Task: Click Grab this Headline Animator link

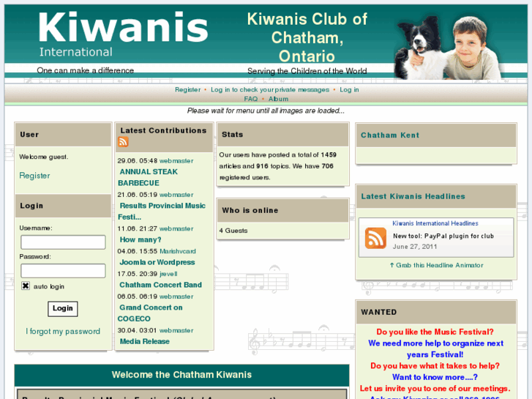Action: pos(436,265)
